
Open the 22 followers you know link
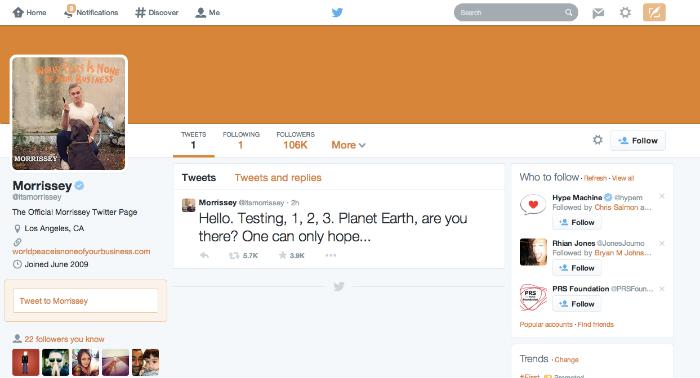pos(64,339)
